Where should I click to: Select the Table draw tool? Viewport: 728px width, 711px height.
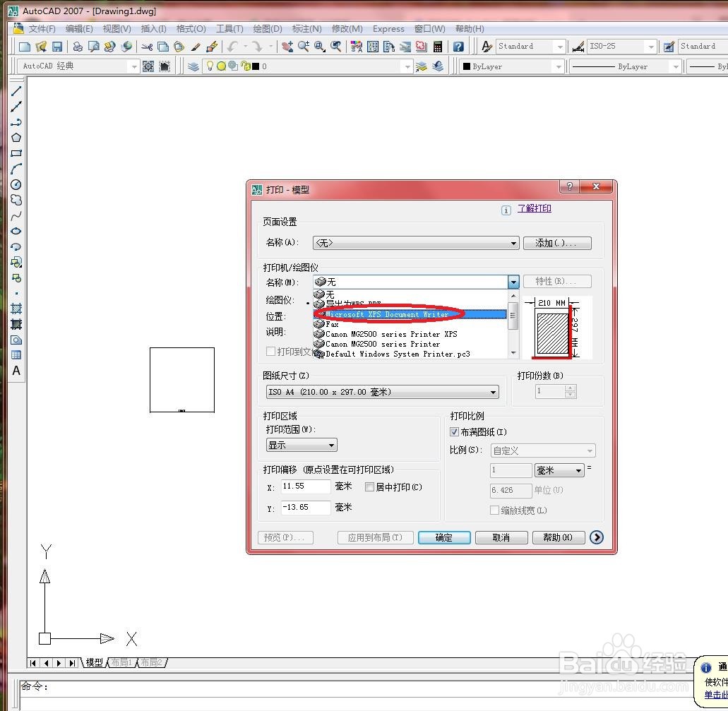[x=16, y=355]
